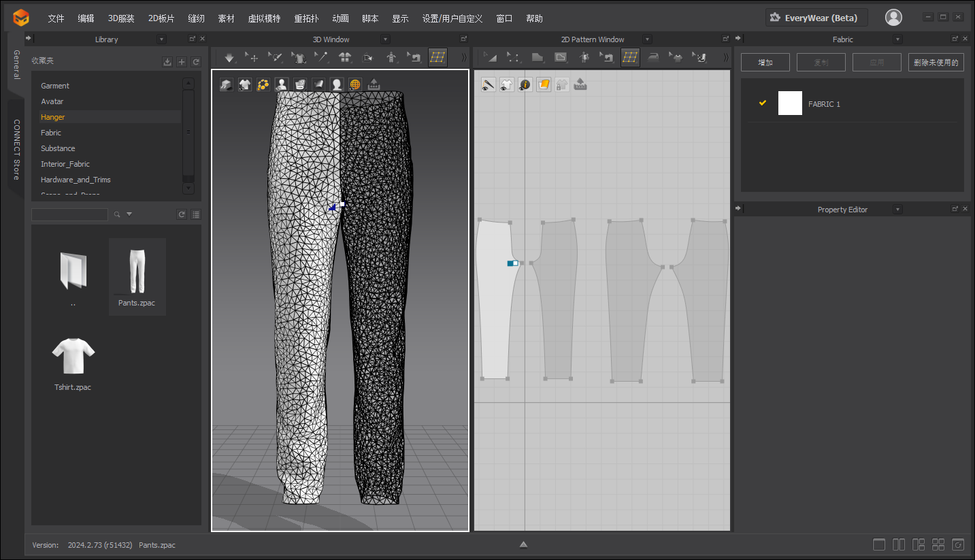Image resolution: width=975 pixels, height=560 pixels.
Task: Open the 缝纫 menu
Action: [x=196, y=18]
